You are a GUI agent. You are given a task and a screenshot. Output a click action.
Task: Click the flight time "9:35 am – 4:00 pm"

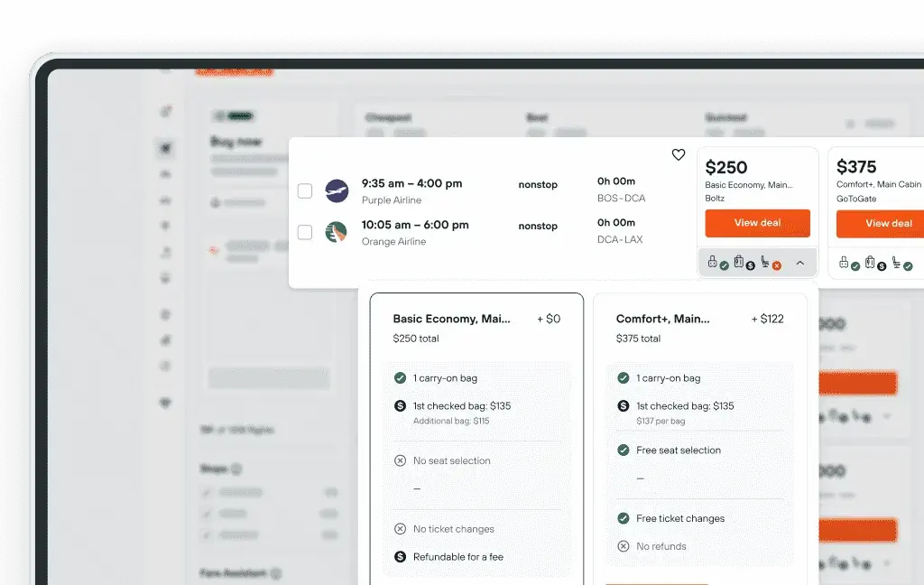(411, 183)
